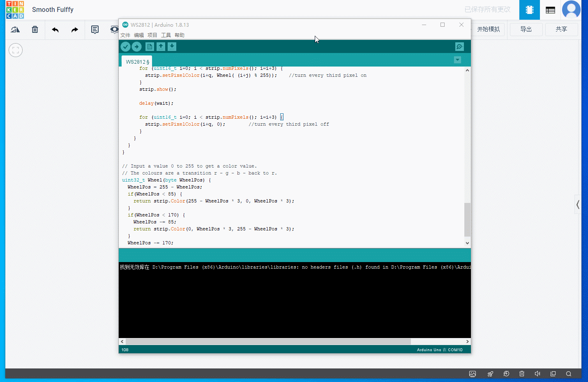Open the tab options dropdown arrow

[457, 60]
